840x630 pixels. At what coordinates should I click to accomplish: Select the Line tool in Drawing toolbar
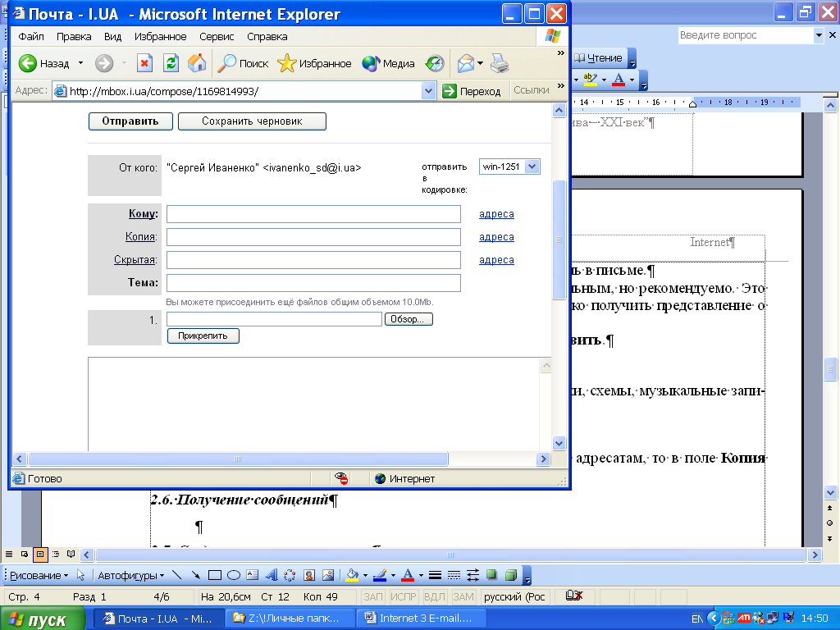pos(177,575)
